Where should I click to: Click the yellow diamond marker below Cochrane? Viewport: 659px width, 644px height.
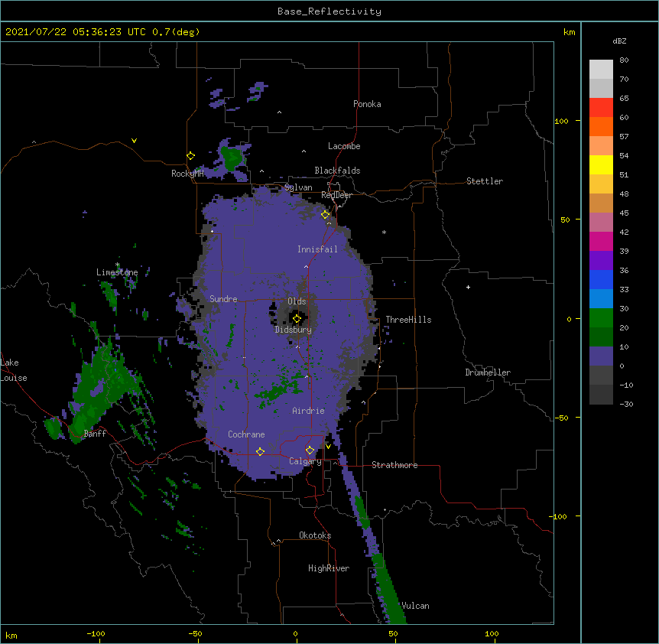260,451
